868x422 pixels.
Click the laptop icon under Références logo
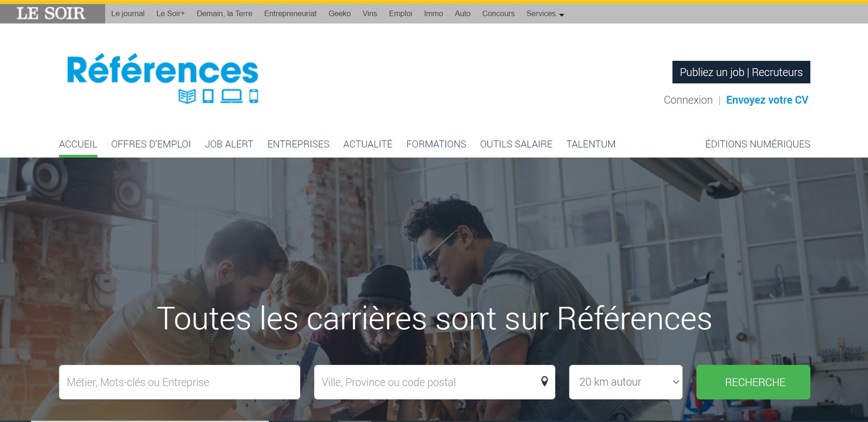point(232,96)
